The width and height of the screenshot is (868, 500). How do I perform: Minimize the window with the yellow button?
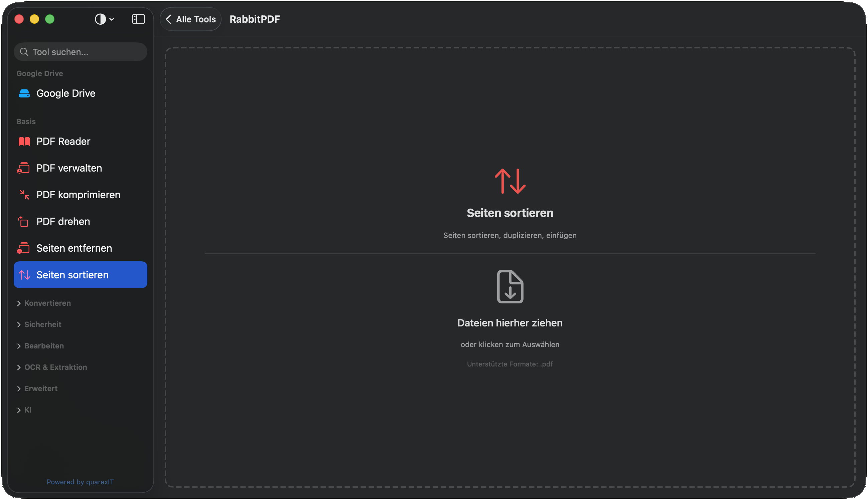point(34,19)
